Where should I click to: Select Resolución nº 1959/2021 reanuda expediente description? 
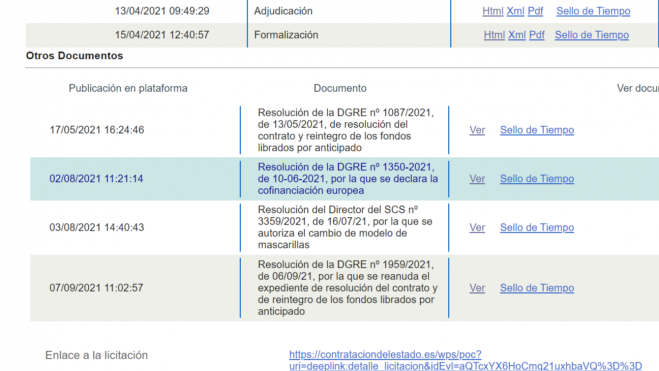point(348,288)
